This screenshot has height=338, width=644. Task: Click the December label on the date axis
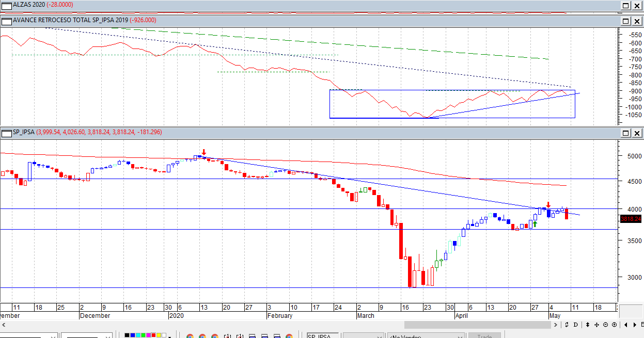point(95,316)
